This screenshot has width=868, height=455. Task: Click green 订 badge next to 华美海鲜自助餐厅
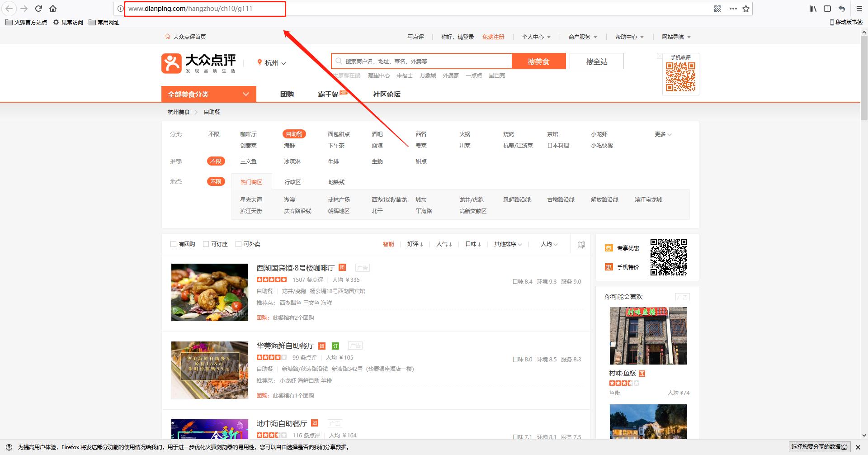click(x=335, y=346)
